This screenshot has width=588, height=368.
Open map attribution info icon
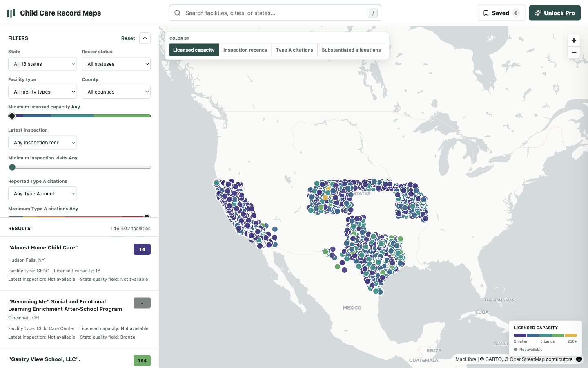tap(579, 359)
